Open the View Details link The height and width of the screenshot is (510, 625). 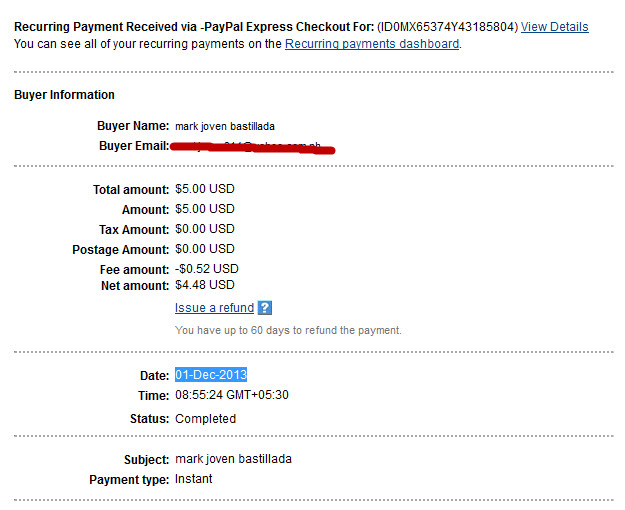point(554,27)
